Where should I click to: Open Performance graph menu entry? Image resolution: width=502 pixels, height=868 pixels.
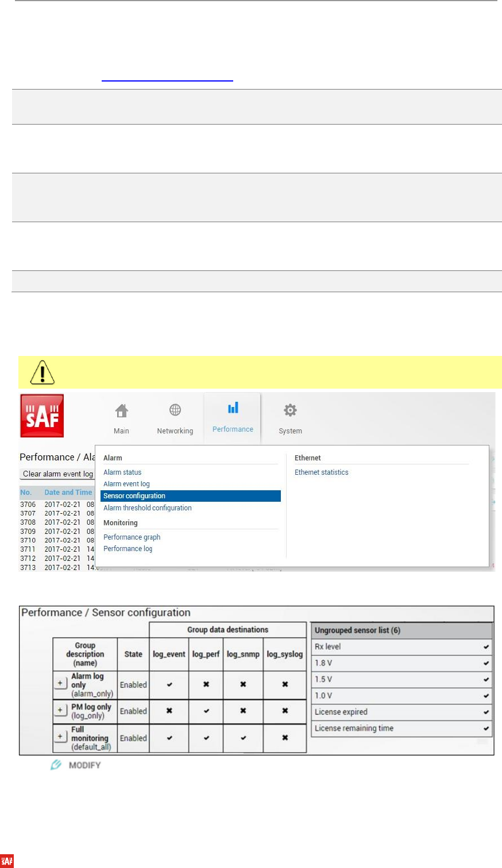pyautogui.click(x=132, y=537)
